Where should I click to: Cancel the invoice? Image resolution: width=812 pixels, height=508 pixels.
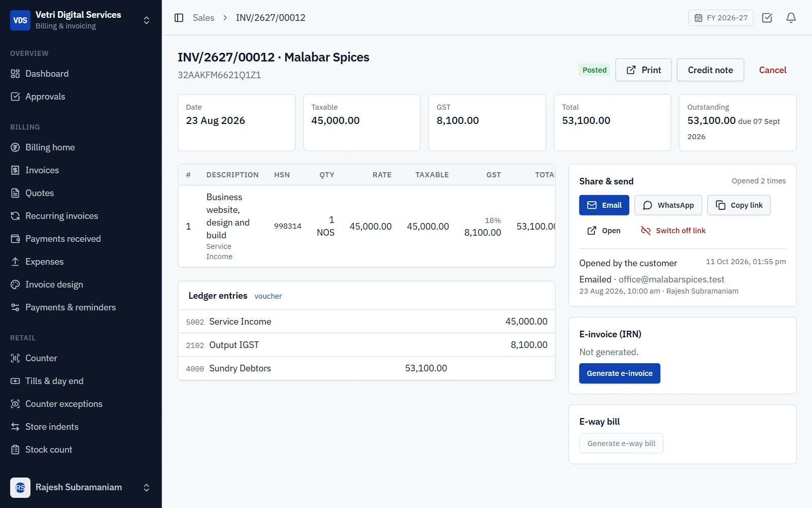tap(772, 70)
